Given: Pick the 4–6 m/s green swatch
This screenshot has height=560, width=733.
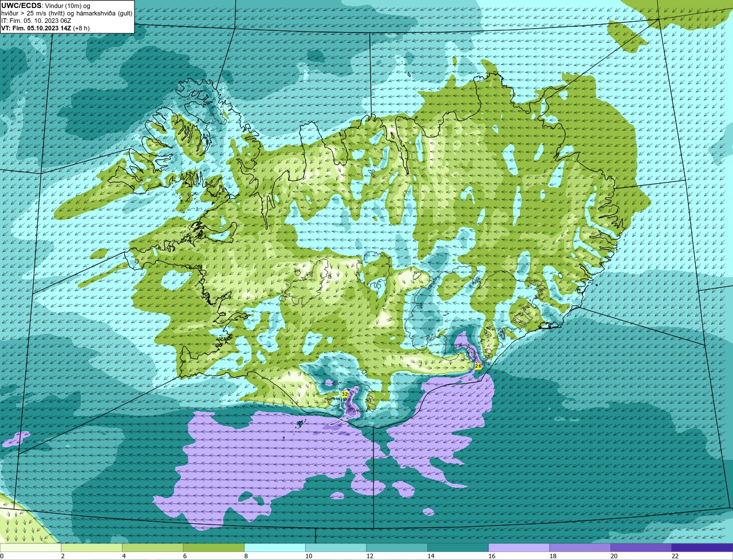Looking at the screenshot, I should (x=152, y=547).
